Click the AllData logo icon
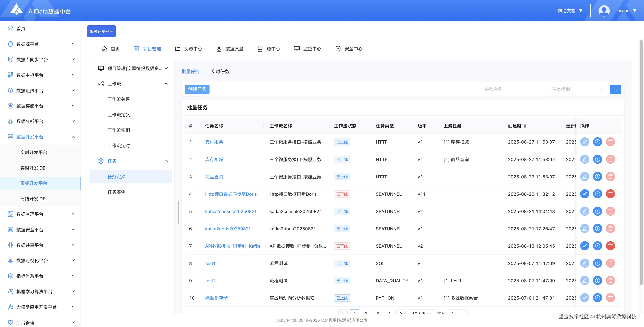Viewport: 644px width, 327px height. (x=16, y=9)
